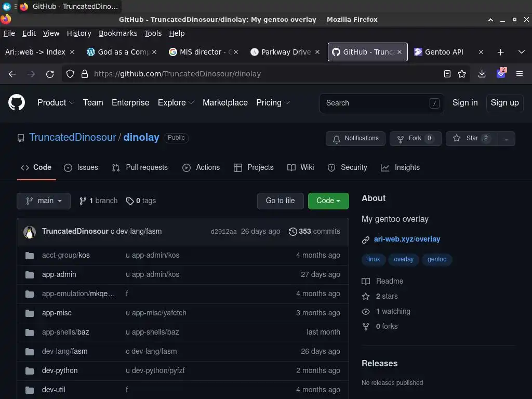Open the app-misc folder
This screenshot has height=399, width=532.
(x=57, y=313)
